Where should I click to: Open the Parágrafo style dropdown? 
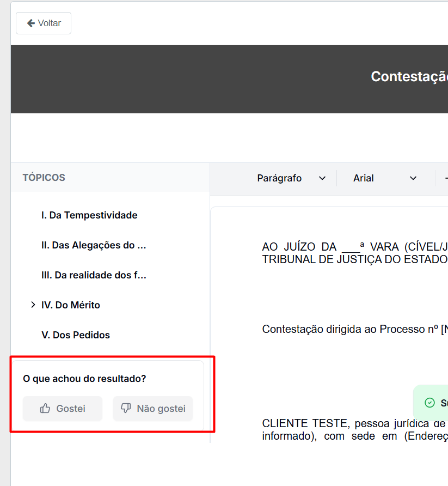291,178
